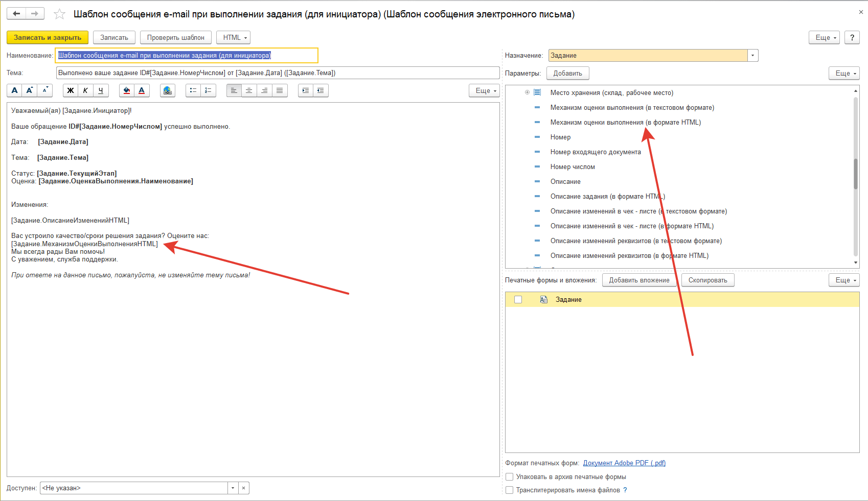The image size is (868, 501).
Task: Increase the font size
Action: pos(30,90)
